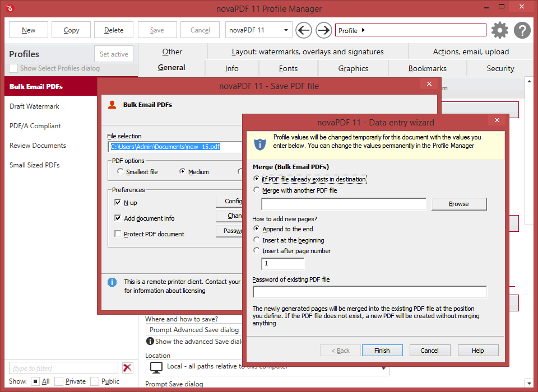Screen dimensions: 538x392
Task: Click Help in the Data entry wizard
Action: 477,350
